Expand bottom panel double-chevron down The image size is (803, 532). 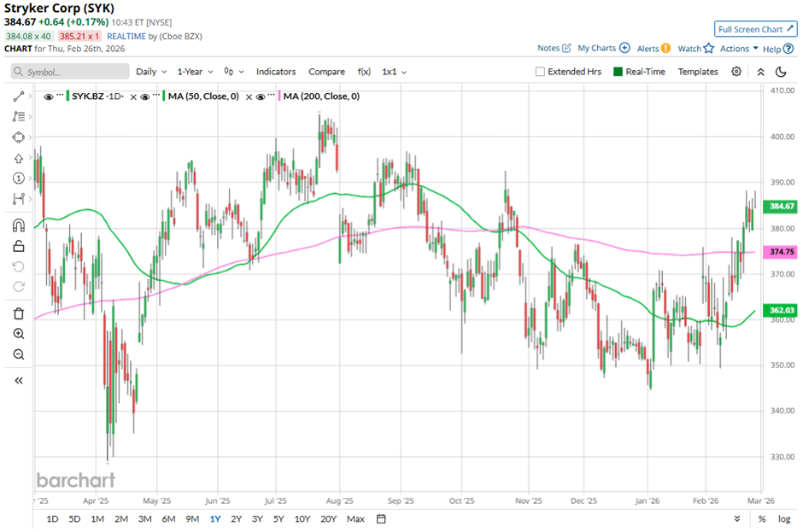736,518
